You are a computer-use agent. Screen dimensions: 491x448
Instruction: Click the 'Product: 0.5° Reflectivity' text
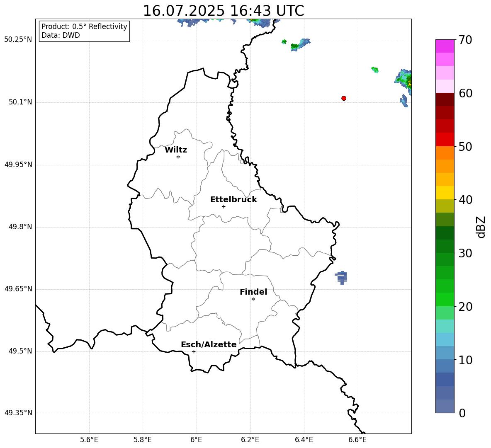coord(84,27)
